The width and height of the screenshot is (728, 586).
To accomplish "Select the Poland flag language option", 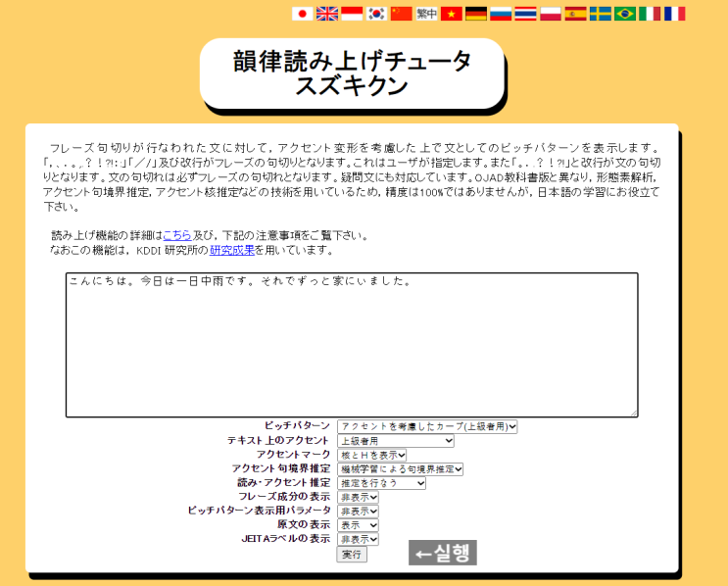I will pyautogui.click(x=551, y=14).
